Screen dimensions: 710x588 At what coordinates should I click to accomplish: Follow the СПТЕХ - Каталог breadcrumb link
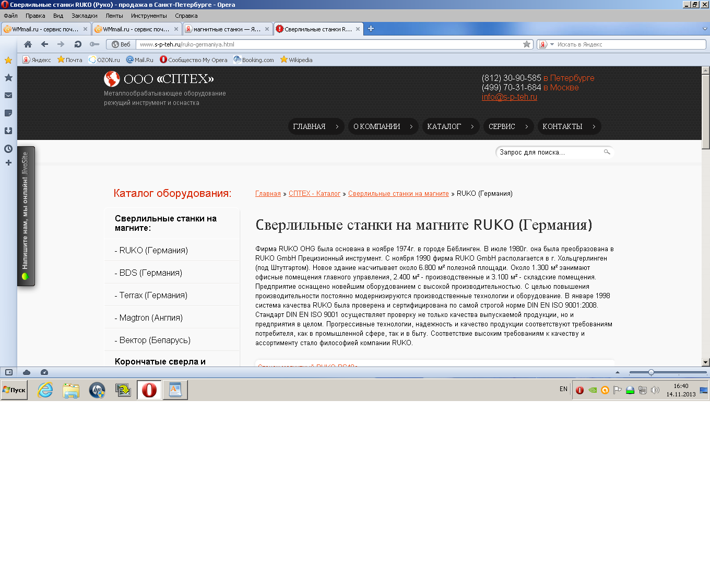(x=314, y=194)
